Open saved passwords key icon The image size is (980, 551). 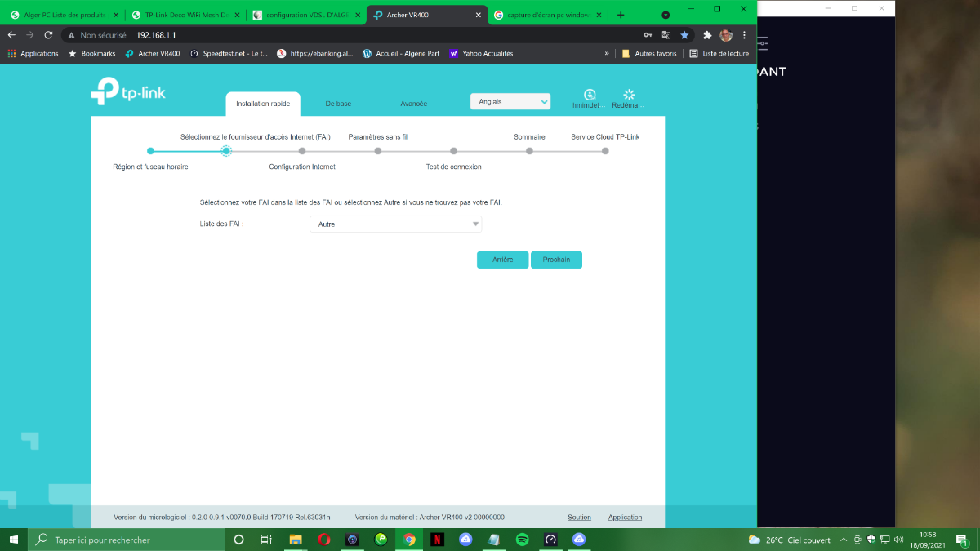(648, 35)
